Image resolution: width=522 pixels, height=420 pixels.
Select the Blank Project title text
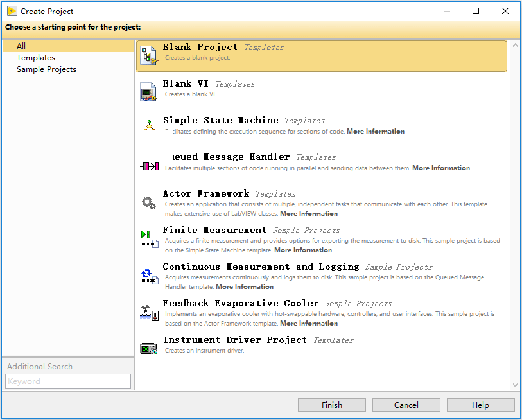pyautogui.click(x=200, y=47)
